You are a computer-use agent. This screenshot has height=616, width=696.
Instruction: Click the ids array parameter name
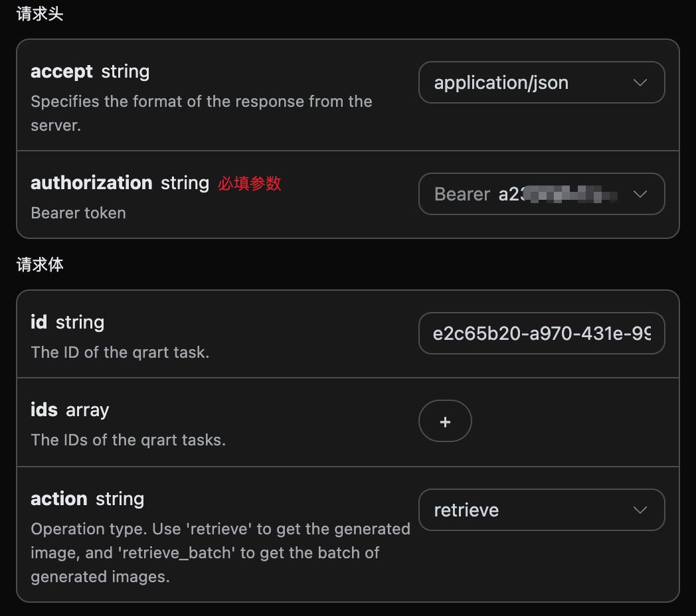pos(44,410)
